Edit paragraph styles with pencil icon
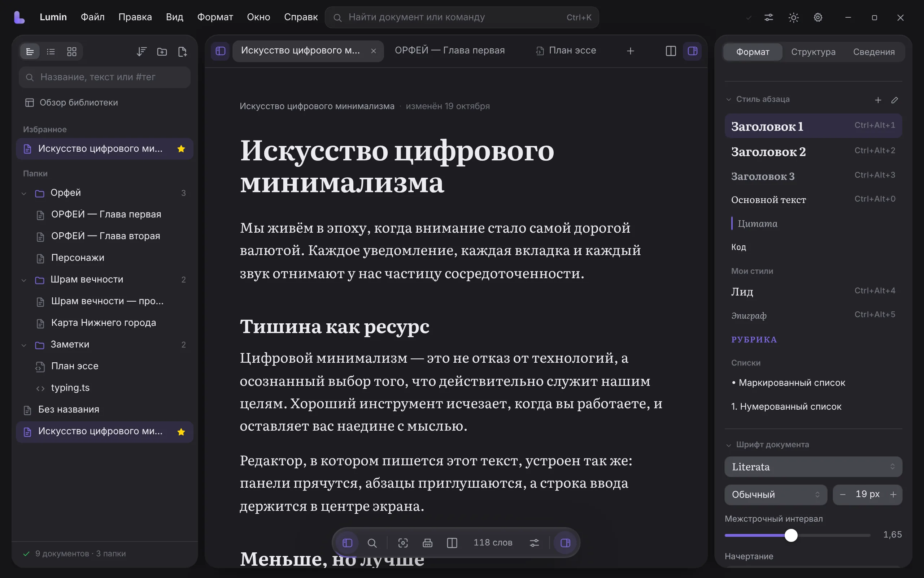Viewport: 924px width, 578px height. point(895,100)
